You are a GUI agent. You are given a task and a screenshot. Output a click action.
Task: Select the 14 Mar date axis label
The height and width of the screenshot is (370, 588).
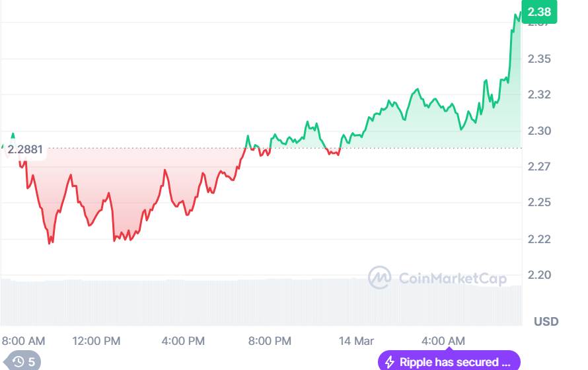pos(356,341)
